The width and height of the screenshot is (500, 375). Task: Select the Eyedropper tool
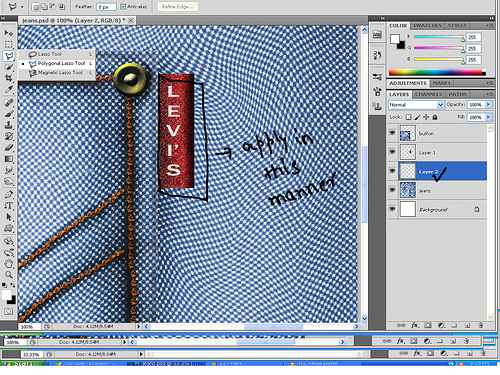[9, 89]
